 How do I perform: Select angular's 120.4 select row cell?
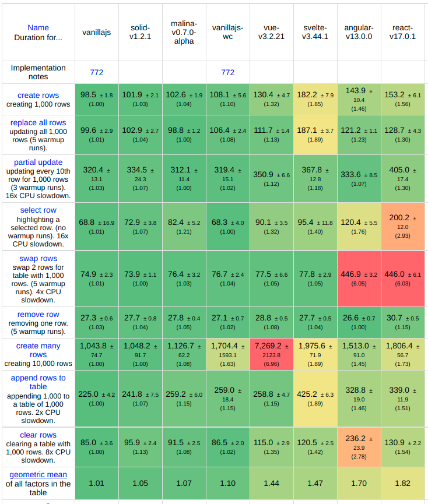359,226
